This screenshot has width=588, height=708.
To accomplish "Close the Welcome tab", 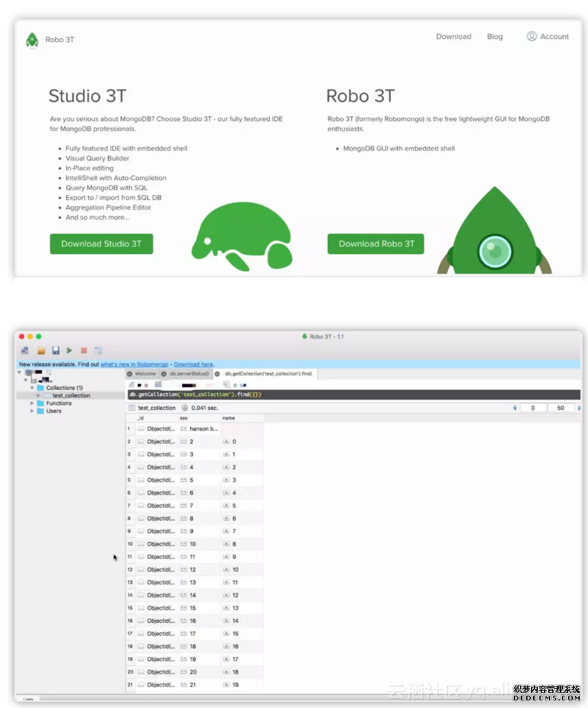I will coord(129,374).
